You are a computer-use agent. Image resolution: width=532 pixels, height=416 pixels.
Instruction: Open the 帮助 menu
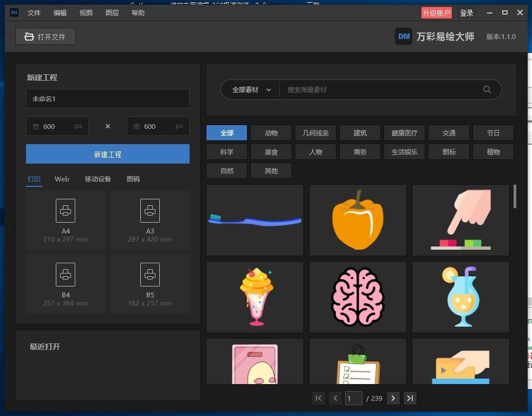click(x=138, y=13)
